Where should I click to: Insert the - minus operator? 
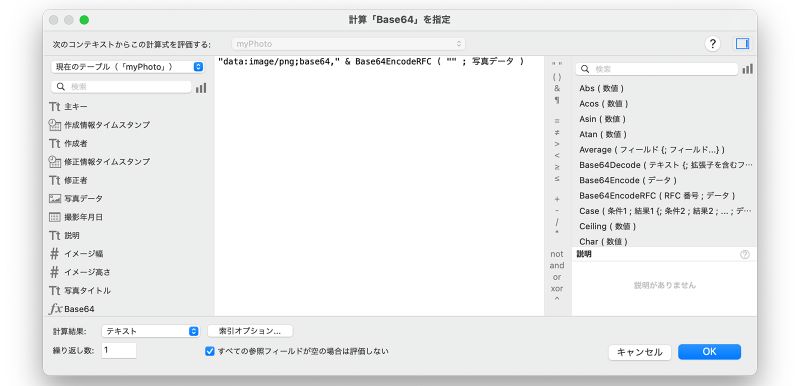pos(557,210)
